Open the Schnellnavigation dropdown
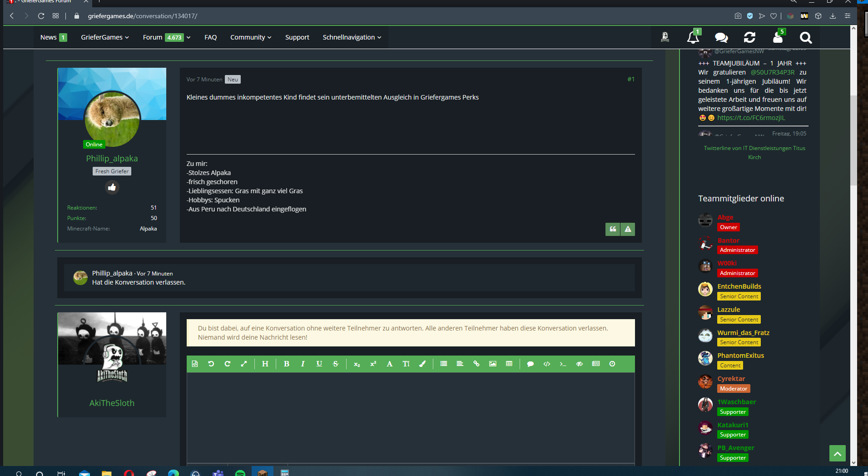Image resolution: width=868 pixels, height=476 pixels. pyautogui.click(x=352, y=37)
